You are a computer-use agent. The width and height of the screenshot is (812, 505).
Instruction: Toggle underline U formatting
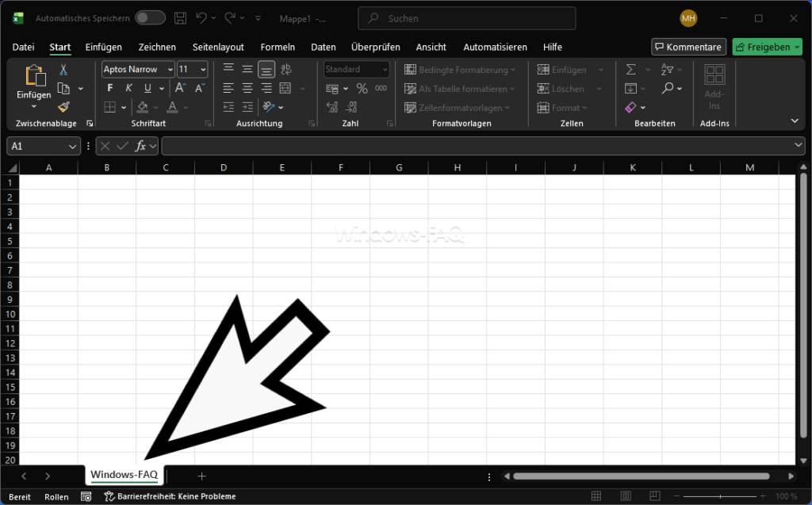[147, 88]
